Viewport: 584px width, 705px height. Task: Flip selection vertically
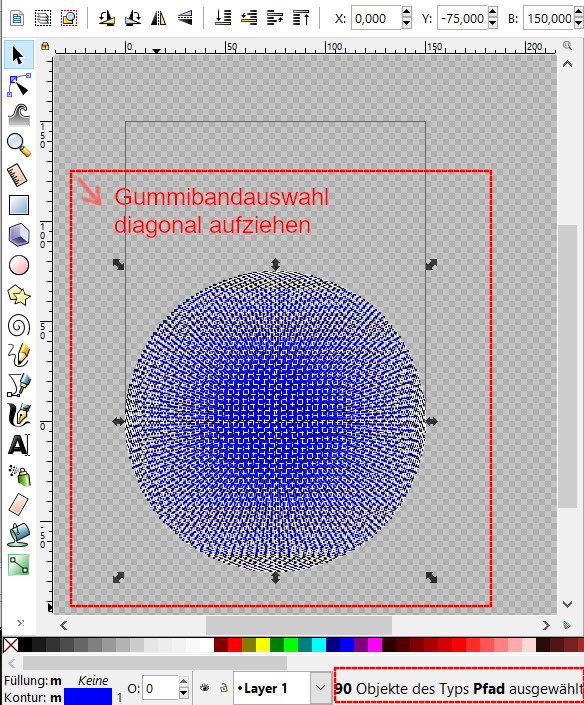coord(184,18)
